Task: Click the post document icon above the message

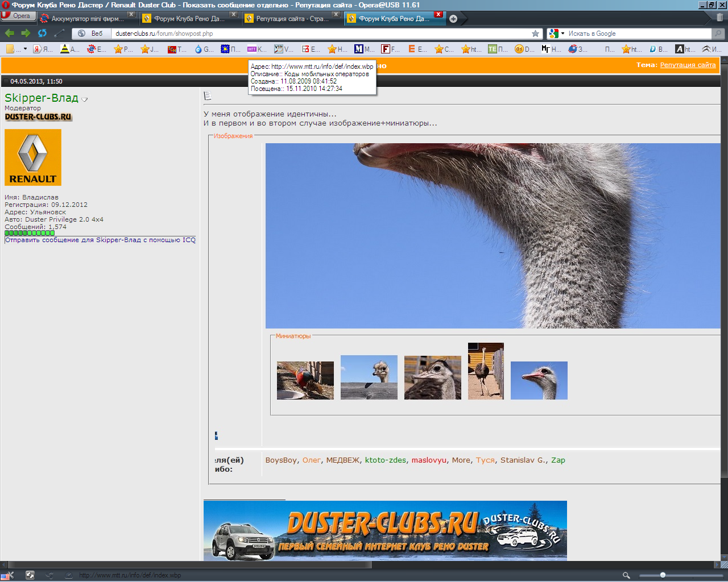Action: tap(208, 95)
